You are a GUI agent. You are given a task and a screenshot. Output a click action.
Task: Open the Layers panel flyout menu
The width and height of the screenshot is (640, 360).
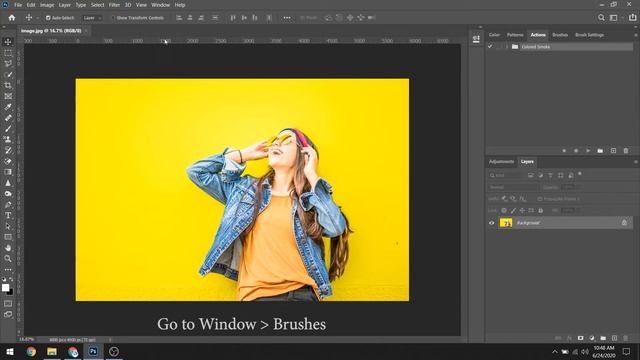[x=636, y=162]
